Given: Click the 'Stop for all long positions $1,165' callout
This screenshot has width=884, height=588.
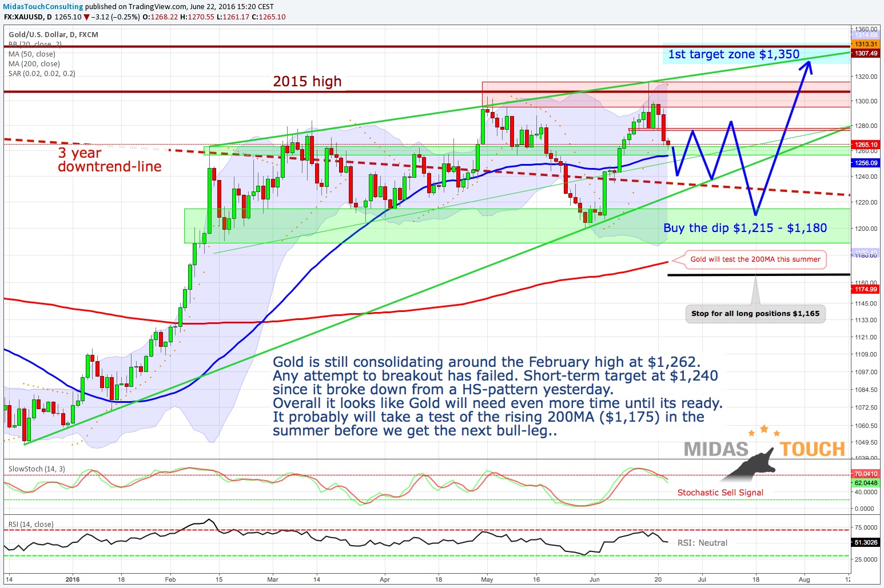Looking at the screenshot, I should coord(755,314).
